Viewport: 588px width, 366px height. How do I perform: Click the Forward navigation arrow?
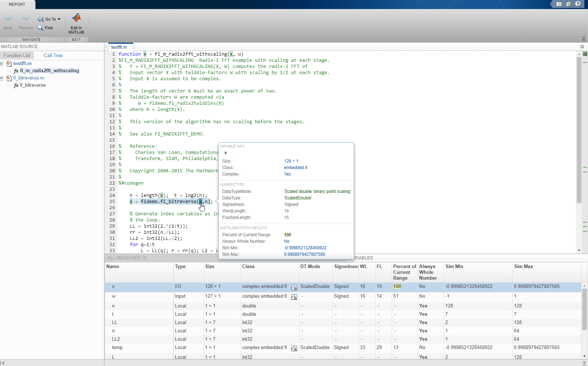[x=26, y=18]
